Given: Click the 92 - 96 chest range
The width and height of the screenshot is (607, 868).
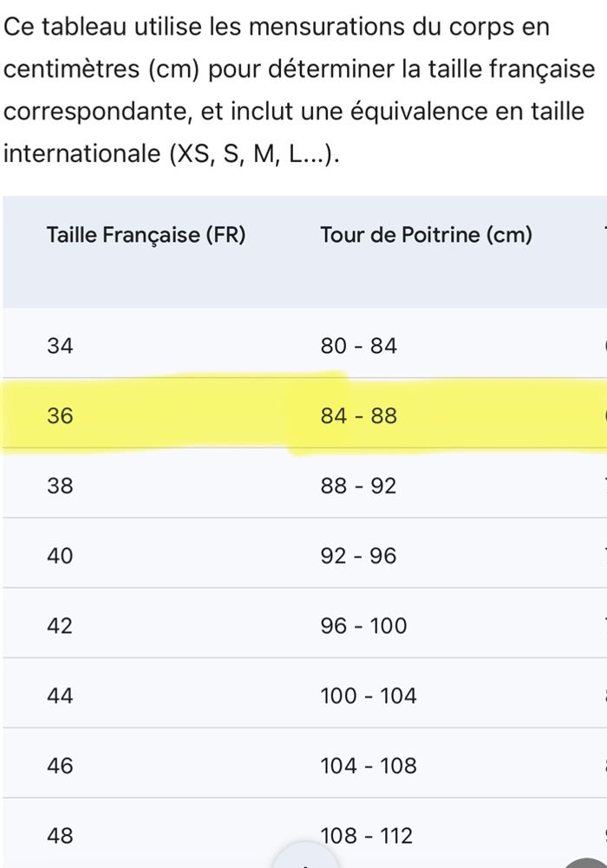Looking at the screenshot, I should point(358,556).
